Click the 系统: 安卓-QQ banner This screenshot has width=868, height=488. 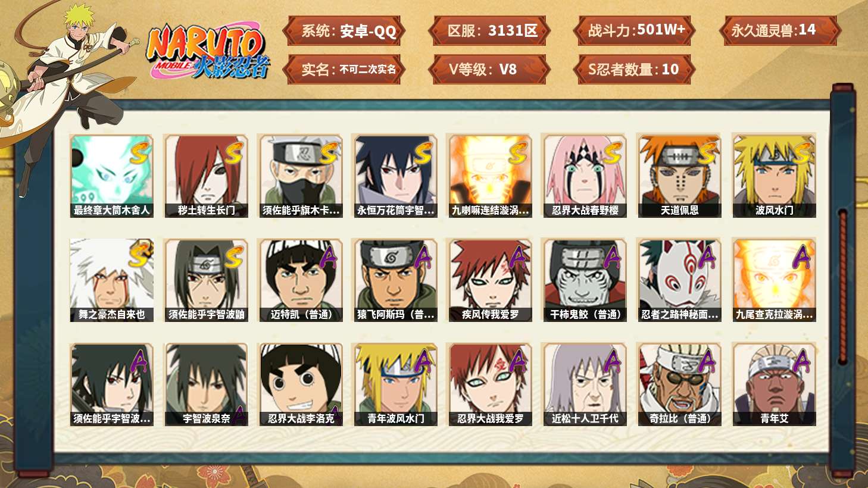344,31
